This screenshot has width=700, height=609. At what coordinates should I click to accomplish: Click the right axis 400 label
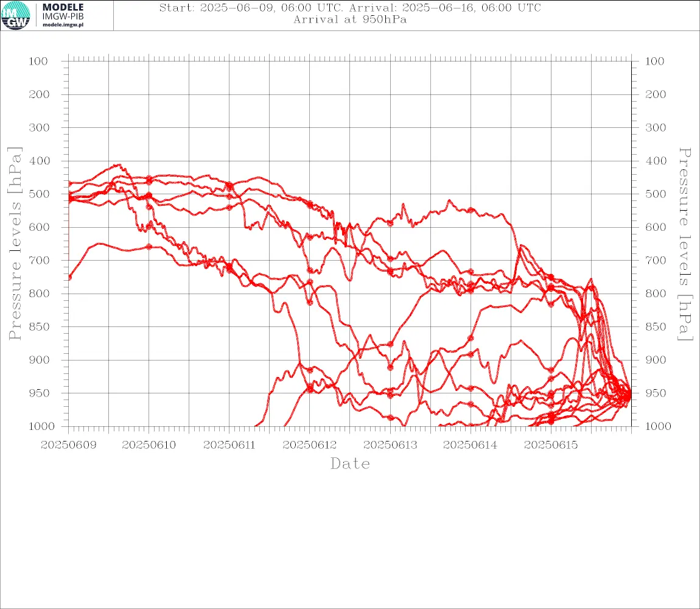pyautogui.click(x=656, y=161)
